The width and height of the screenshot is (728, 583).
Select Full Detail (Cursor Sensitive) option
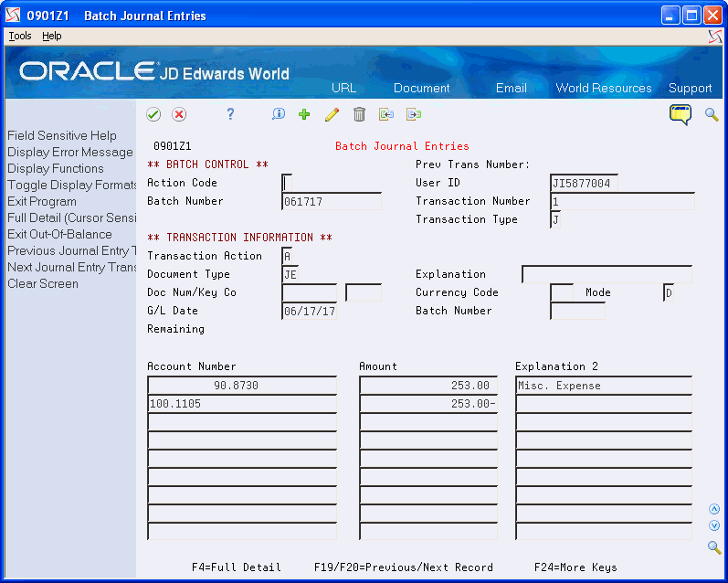(x=72, y=217)
